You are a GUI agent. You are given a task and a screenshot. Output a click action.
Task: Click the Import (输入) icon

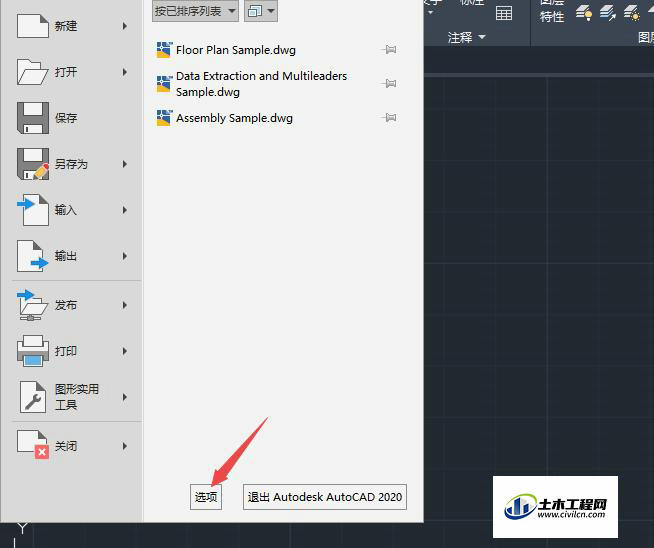click(33, 210)
